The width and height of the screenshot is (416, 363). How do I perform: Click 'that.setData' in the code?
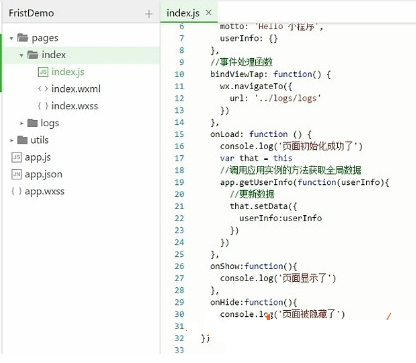point(258,206)
